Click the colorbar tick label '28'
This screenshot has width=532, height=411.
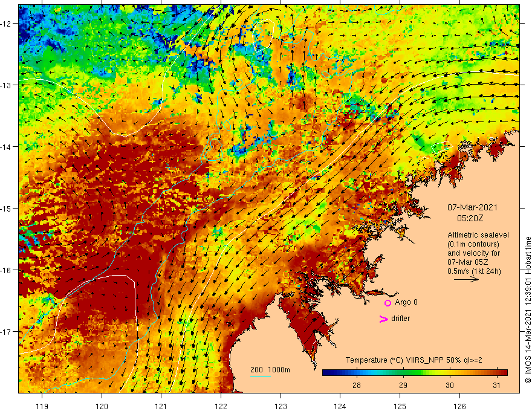pyautogui.click(x=356, y=385)
